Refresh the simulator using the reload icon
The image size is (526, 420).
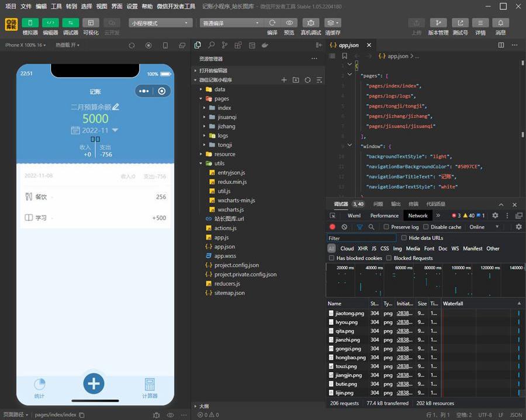131,45
